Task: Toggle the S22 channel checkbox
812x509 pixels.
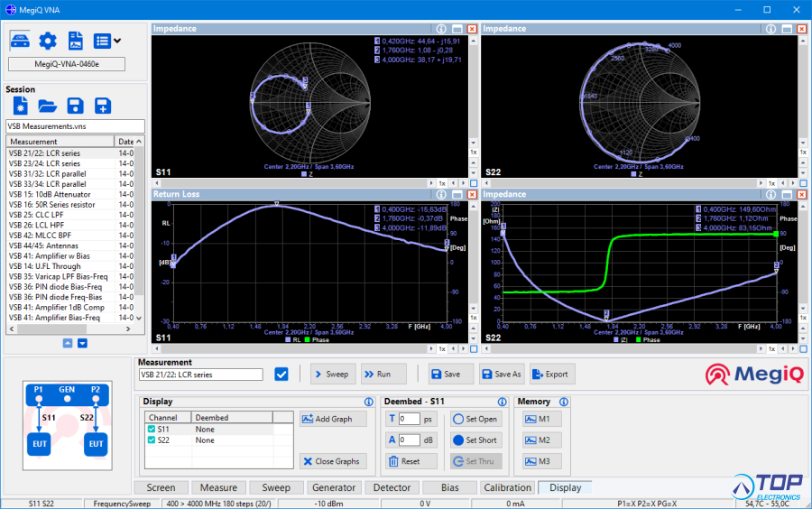Action: click(152, 440)
